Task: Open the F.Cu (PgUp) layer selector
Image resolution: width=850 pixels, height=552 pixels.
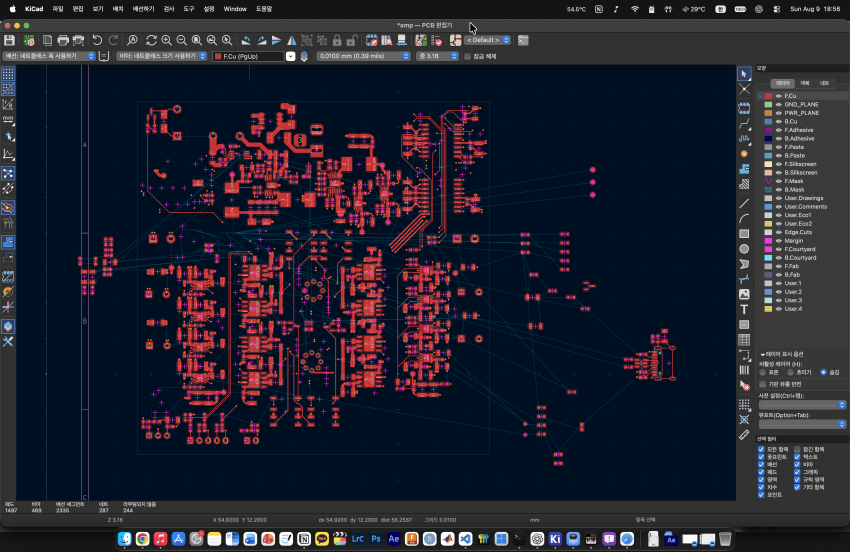Action: (x=254, y=56)
